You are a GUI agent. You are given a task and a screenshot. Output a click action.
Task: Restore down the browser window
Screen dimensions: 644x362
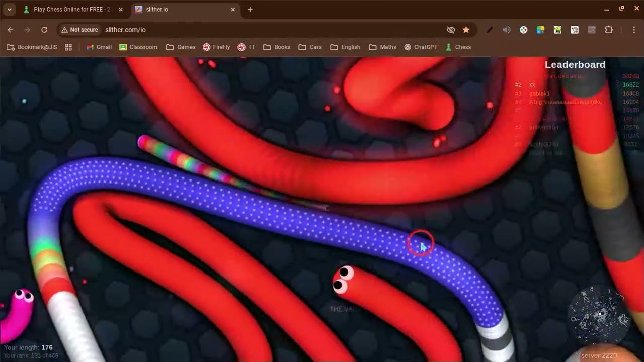622,9
